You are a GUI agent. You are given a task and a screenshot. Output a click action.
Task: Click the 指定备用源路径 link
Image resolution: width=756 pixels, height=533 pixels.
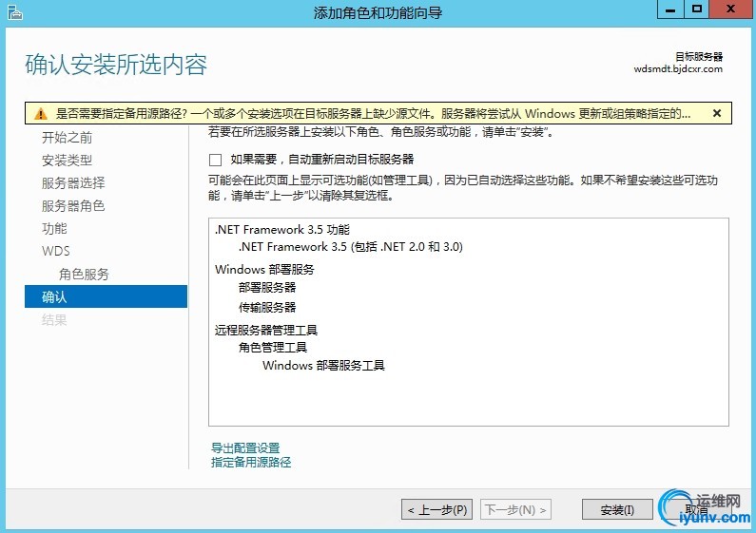251,462
